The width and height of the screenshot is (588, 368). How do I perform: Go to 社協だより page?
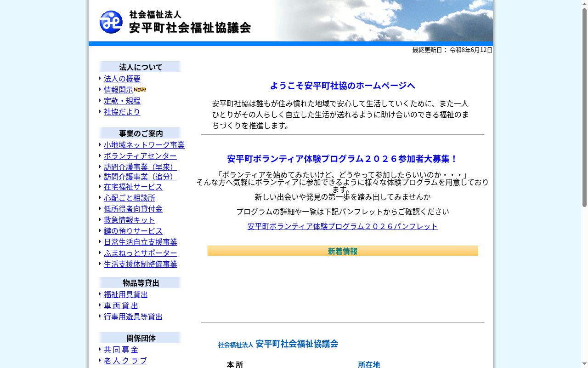[x=122, y=112]
